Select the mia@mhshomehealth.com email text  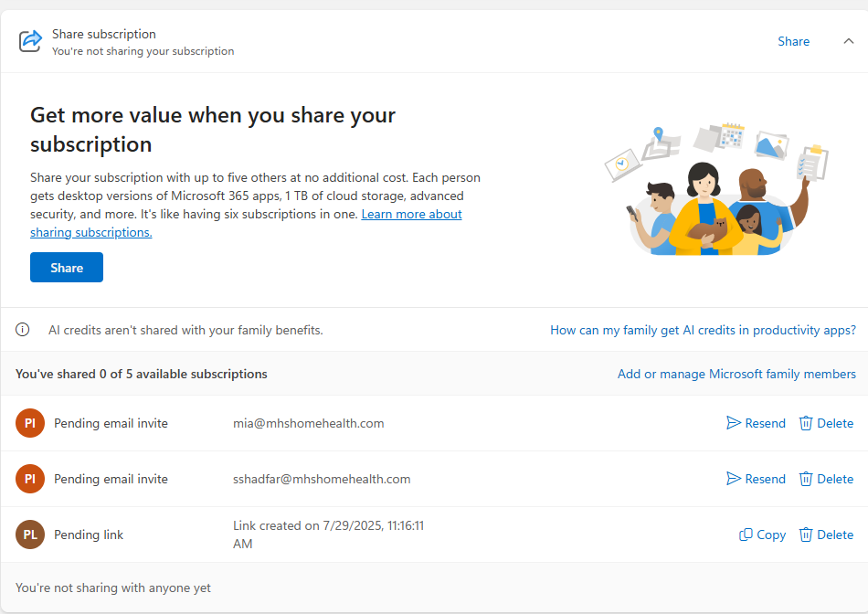tap(308, 424)
